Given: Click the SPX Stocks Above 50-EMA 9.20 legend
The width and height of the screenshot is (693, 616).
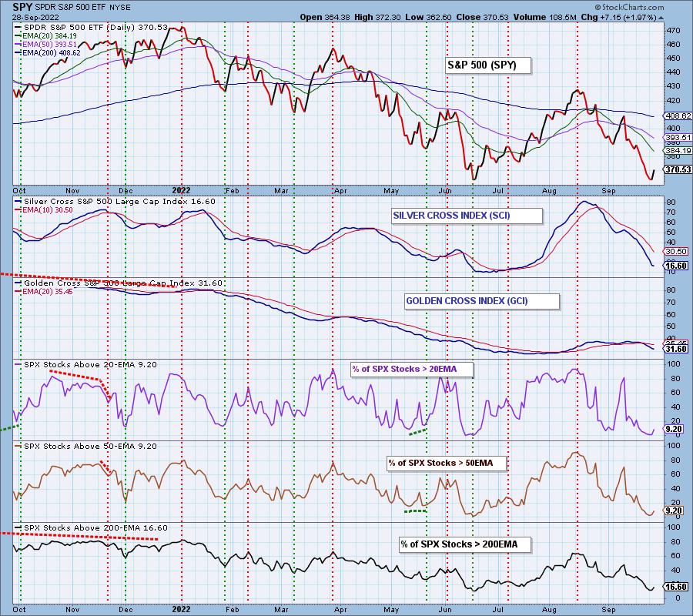Looking at the screenshot, I should pos(85,447).
